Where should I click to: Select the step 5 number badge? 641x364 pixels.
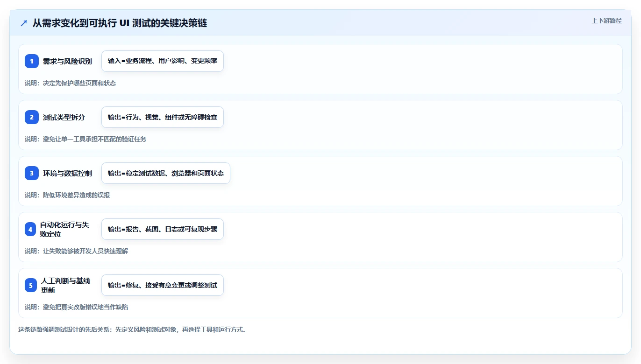click(x=31, y=285)
